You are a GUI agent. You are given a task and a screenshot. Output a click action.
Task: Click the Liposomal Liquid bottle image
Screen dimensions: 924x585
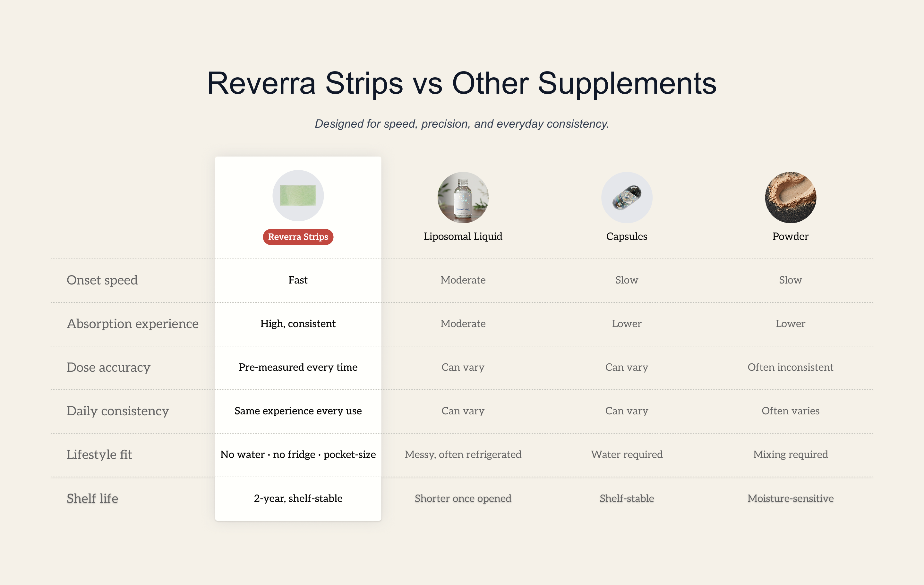(x=463, y=197)
